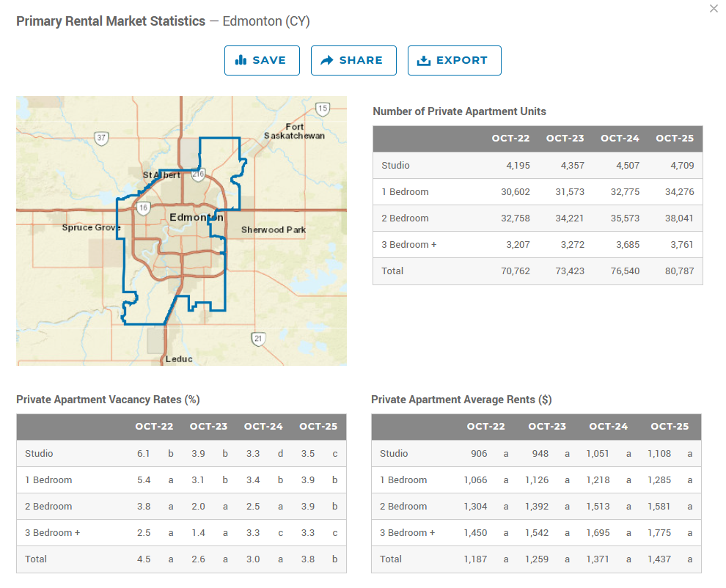
Task: Click the Highway 21 shield near Leduc
Action: (257, 338)
